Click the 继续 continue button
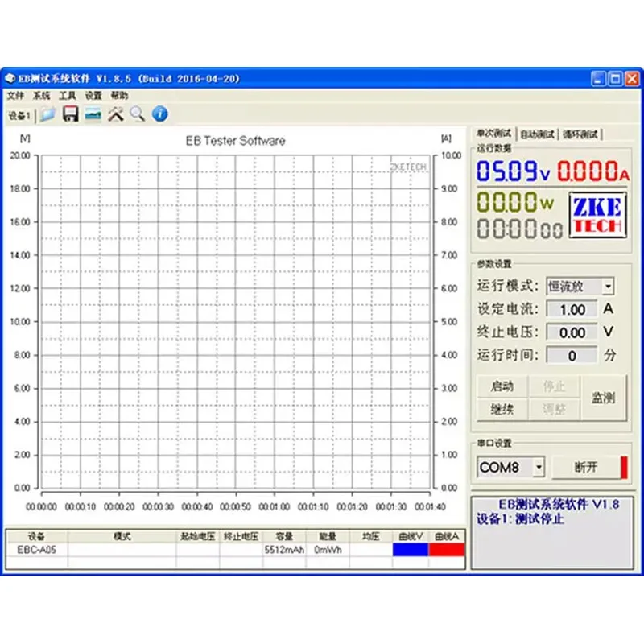The height and width of the screenshot is (644, 644). click(x=502, y=409)
